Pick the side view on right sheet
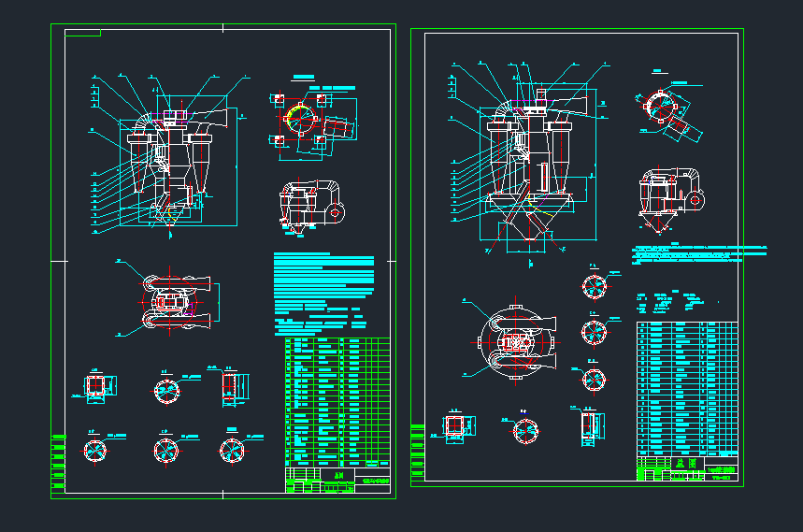803x532 pixels. tap(667, 194)
